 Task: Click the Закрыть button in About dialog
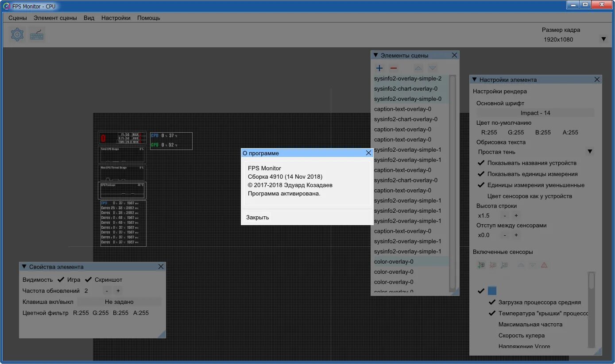coord(258,217)
